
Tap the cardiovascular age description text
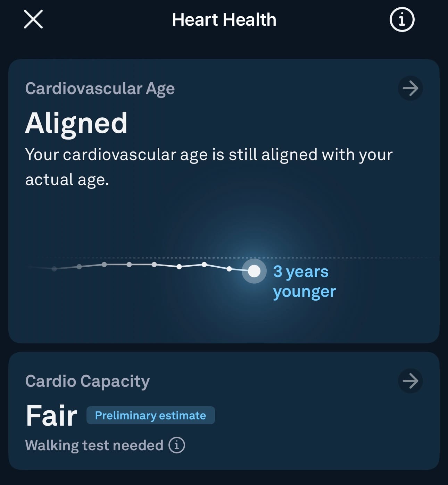pos(209,167)
